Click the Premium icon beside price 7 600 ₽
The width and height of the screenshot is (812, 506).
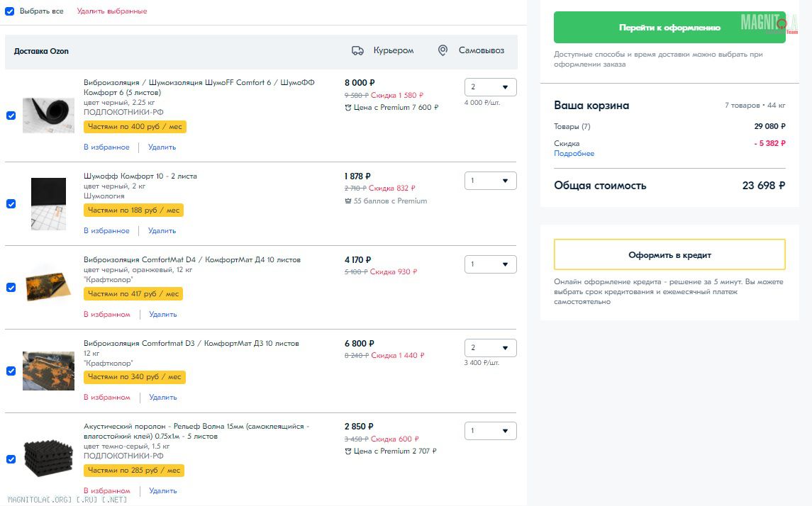tap(348, 108)
